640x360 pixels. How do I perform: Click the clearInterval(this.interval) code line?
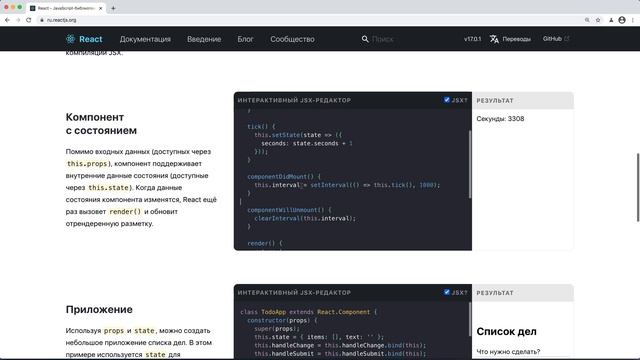click(x=305, y=218)
